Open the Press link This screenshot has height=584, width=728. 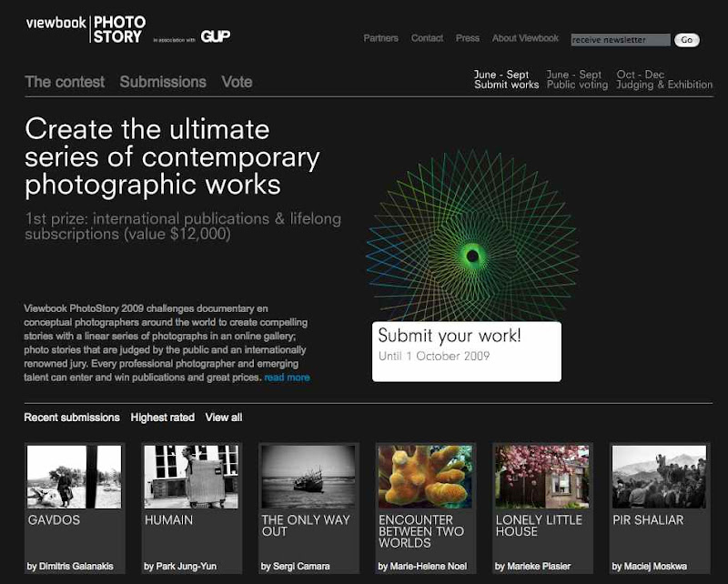pos(468,38)
